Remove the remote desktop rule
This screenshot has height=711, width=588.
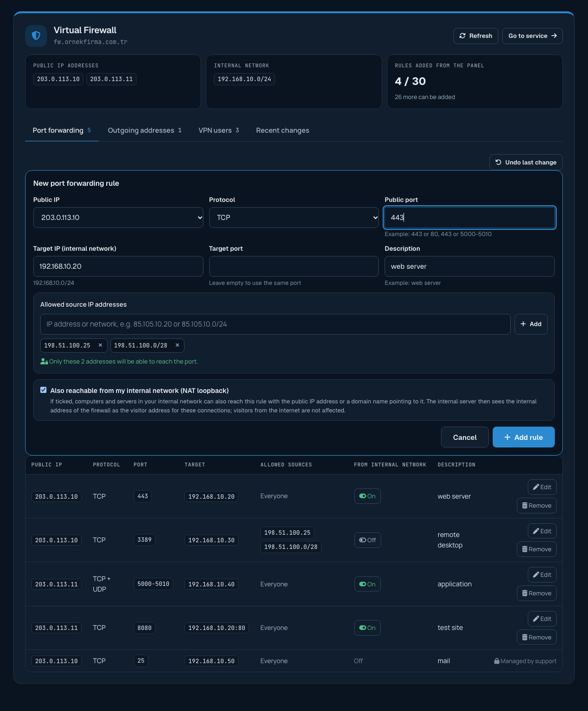coord(537,549)
